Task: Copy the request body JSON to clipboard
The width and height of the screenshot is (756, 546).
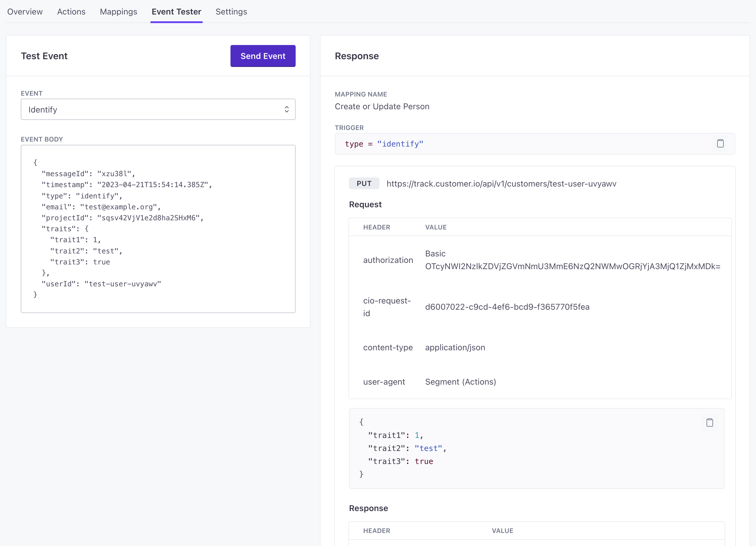Action: [x=709, y=423]
